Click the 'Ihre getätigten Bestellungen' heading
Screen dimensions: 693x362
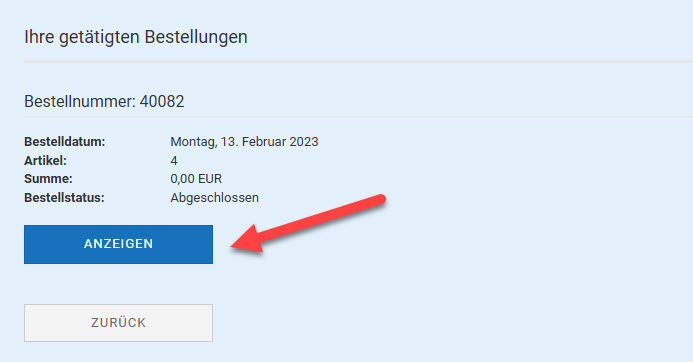(136, 37)
